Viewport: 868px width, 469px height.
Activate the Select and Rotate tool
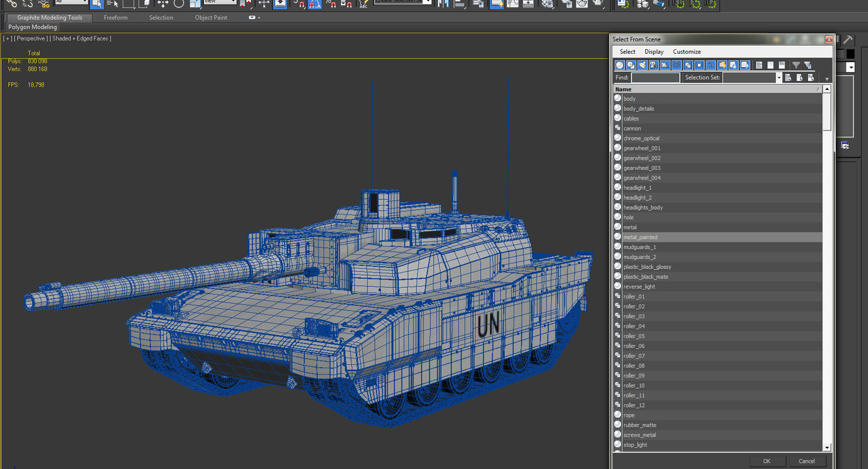(179, 4)
